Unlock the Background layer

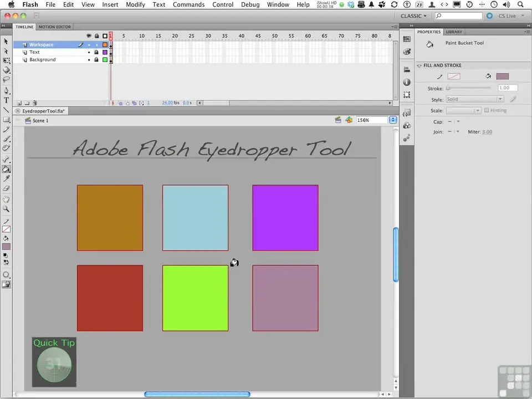click(x=96, y=60)
